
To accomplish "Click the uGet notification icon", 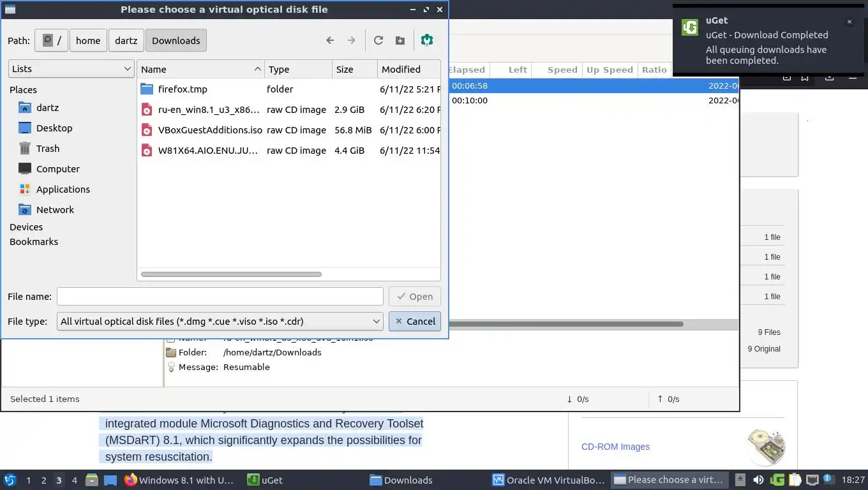I will 690,27.
